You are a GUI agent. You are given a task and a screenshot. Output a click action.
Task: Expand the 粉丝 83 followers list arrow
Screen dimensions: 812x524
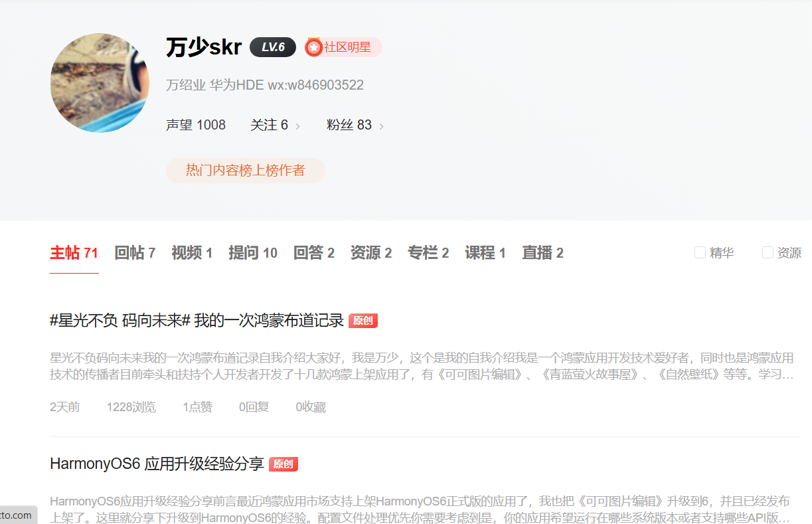(x=381, y=126)
